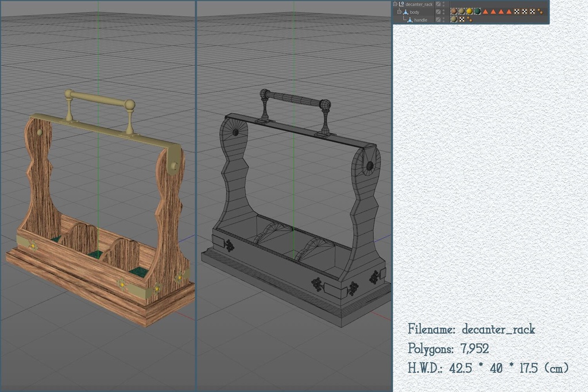Select the beige material tag on body
The width and height of the screenshot is (588, 392).
(x=462, y=11)
